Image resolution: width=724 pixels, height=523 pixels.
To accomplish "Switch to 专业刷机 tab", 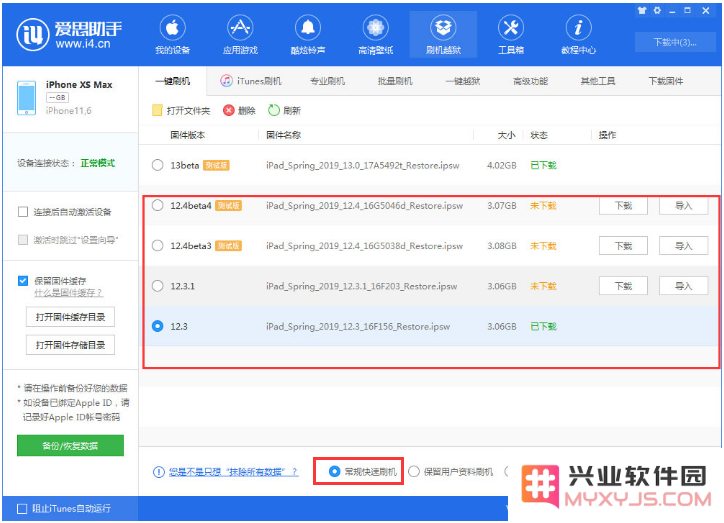I will 327,81.
